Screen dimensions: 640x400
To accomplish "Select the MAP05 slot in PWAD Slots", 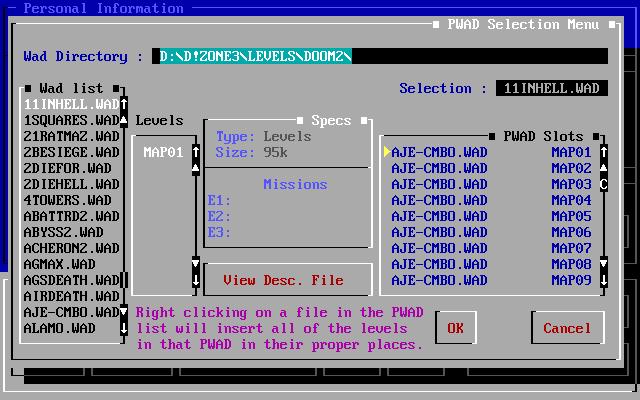I will 491,216.
